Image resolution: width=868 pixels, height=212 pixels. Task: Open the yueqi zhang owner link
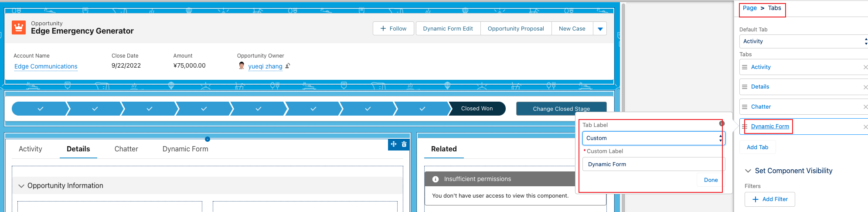pos(266,66)
